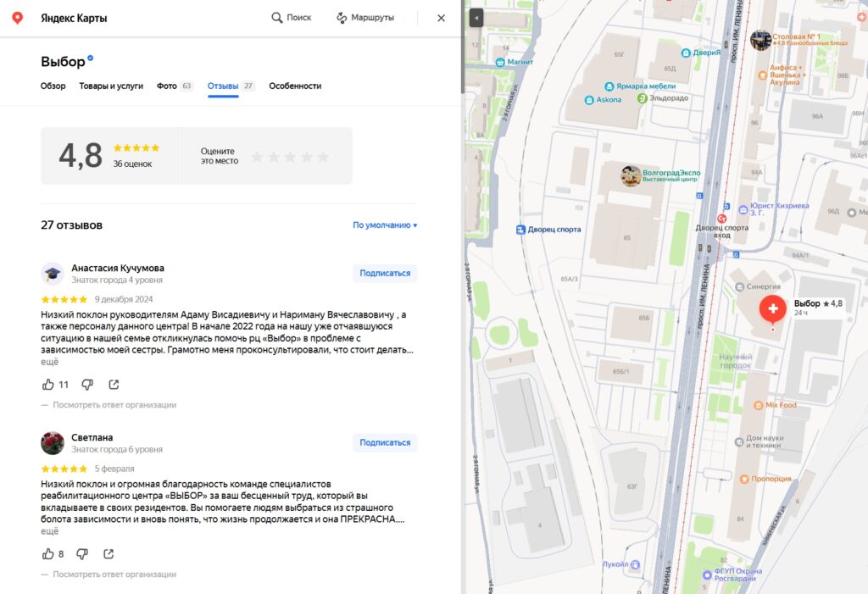
Task: Click Светлана's avatar photo
Action: click(x=53, y=443)
